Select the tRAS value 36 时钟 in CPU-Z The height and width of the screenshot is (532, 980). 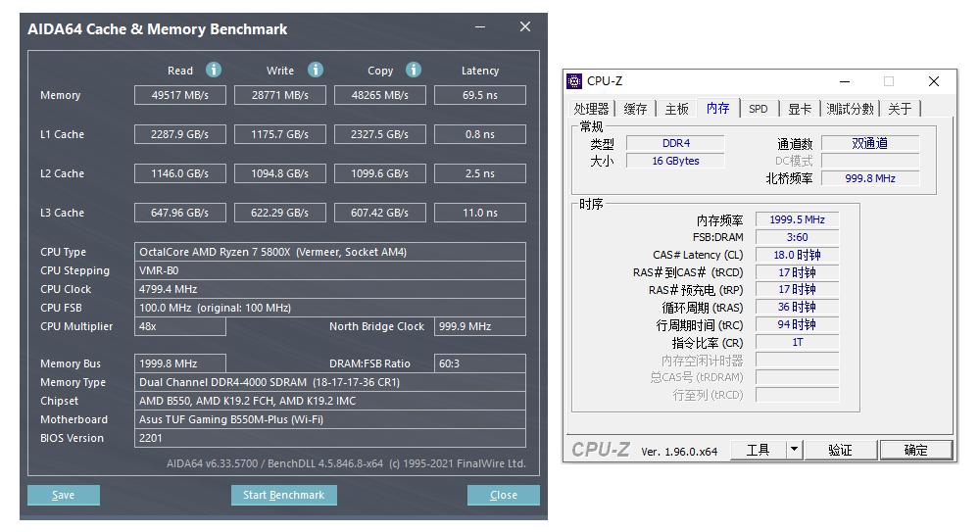click(x=797, y=307)
